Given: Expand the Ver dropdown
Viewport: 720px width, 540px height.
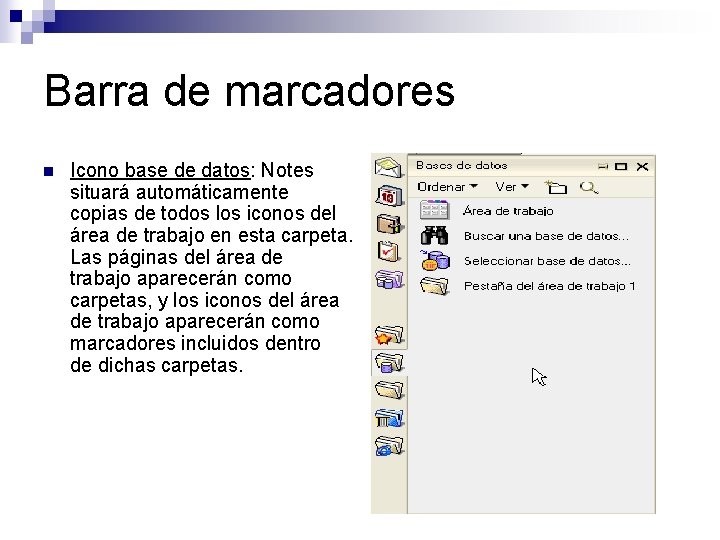Looking at the screenshot, I should point(512,187).
